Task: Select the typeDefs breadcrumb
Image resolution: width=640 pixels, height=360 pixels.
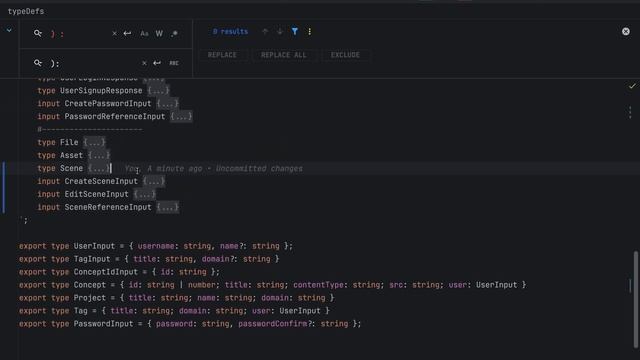Action: coord(26,11)
